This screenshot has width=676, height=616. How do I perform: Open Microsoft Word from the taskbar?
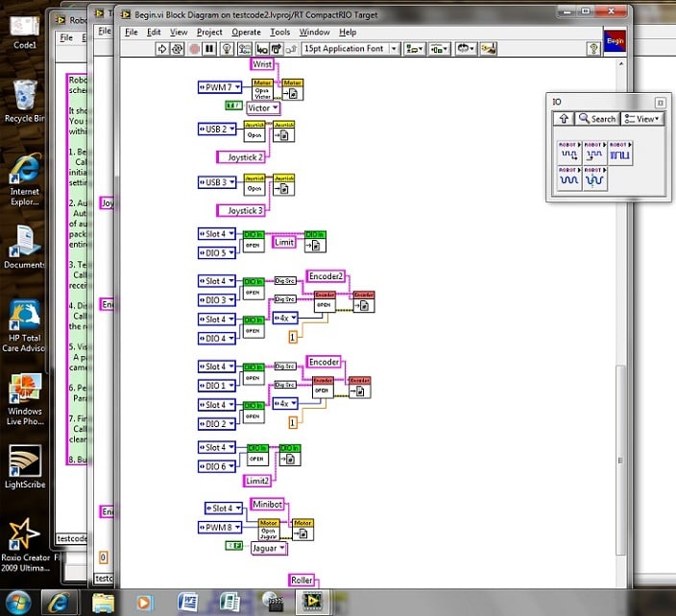[x=187, y=603]
